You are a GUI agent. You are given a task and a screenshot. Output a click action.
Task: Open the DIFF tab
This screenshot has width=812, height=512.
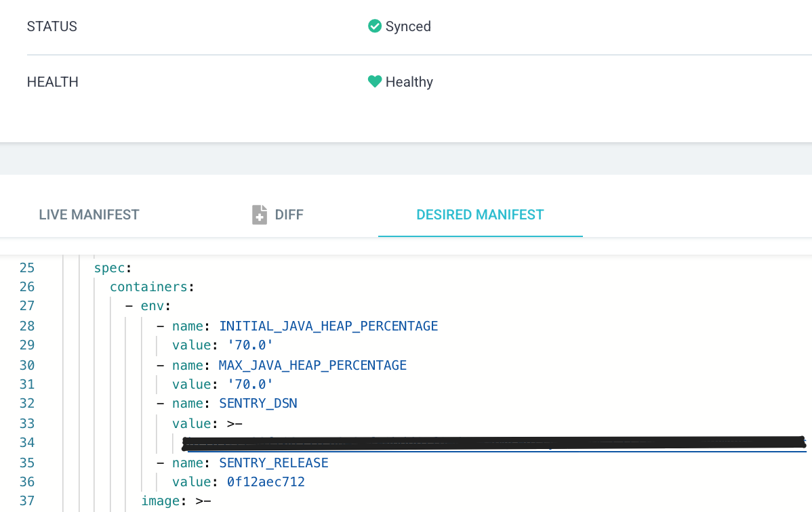click(x=289, y=214)
